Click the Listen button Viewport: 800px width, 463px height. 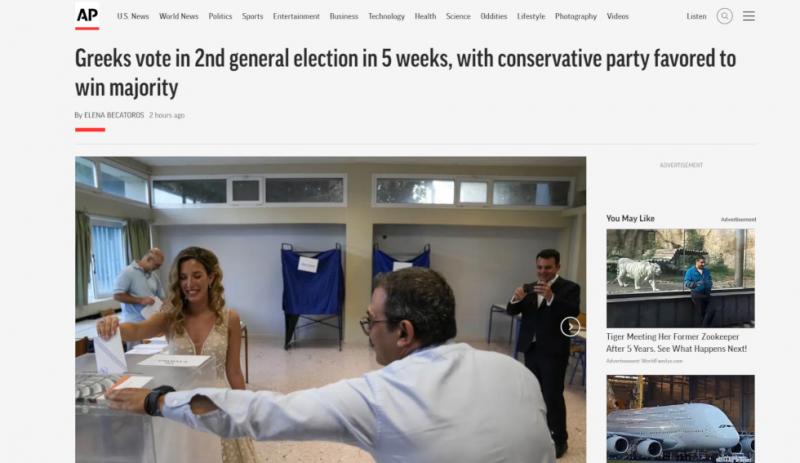point(696,16)
